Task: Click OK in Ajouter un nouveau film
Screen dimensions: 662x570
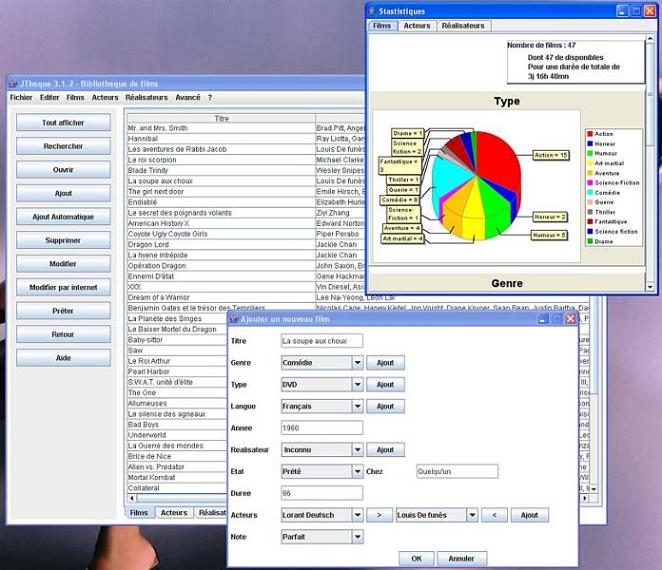Action: (416, 559)
